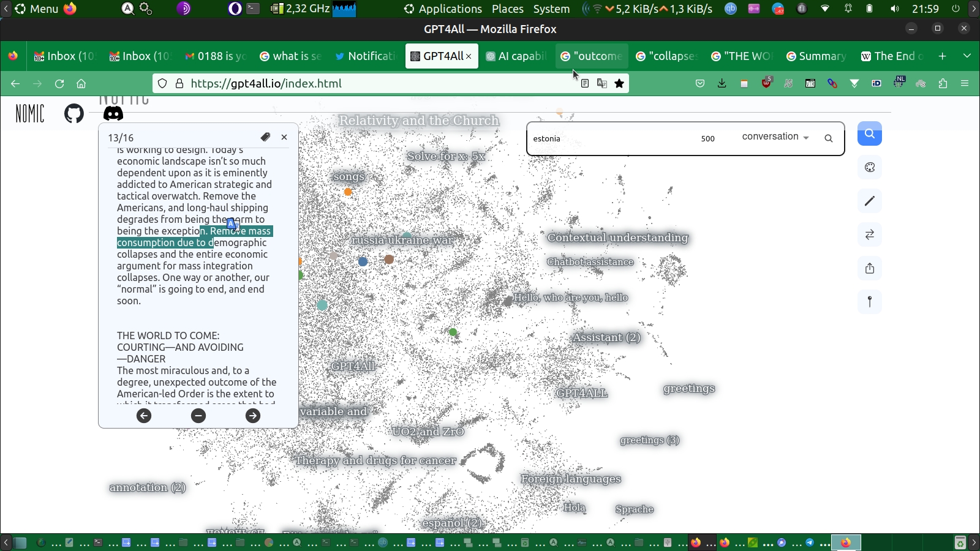Click the tag icon in the 13/16 panel
Viewport: 980px width, 551px height.
[x=265, y=137]
